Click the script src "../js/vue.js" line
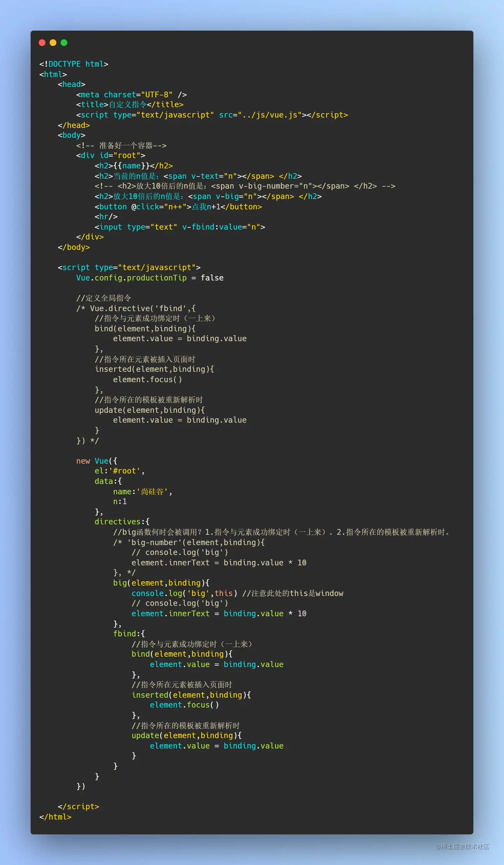 coord(212,115)
